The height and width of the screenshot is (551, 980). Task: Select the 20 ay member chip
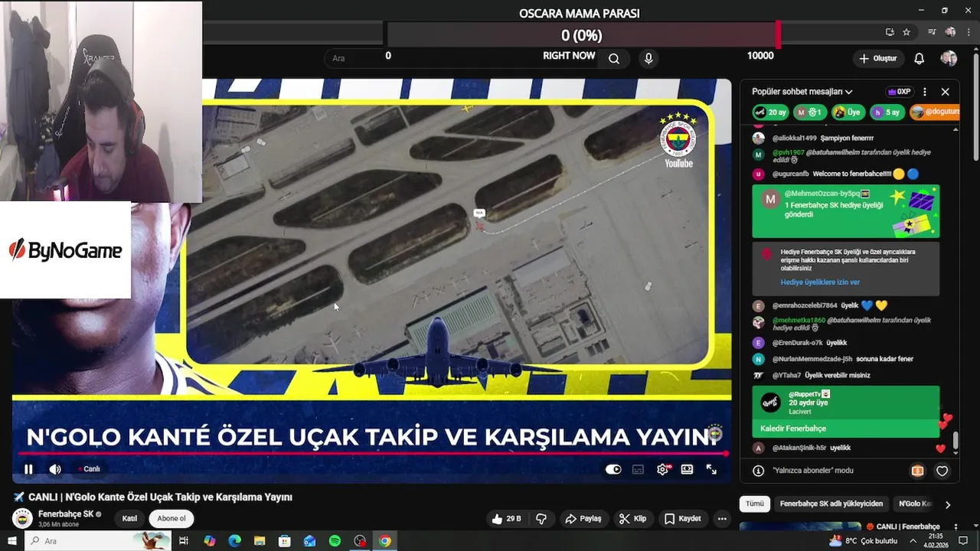769,112
